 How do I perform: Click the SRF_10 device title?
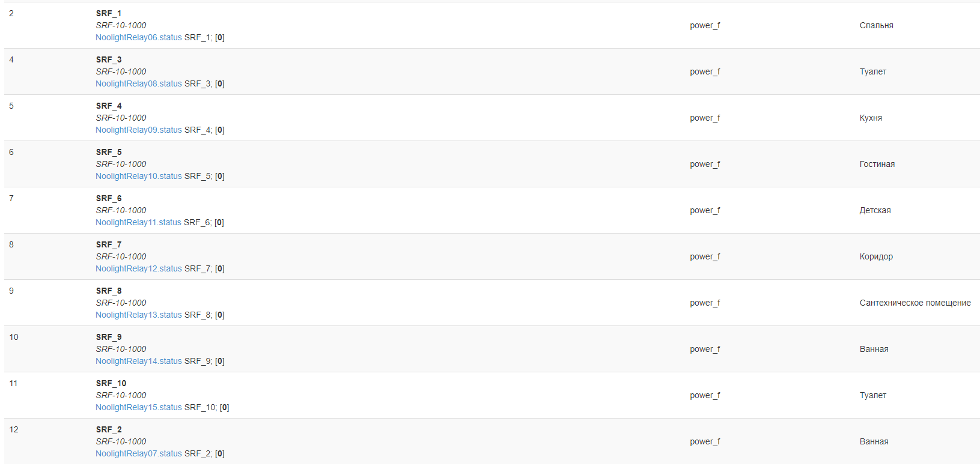pyautogui.click(x=111, y=383)
